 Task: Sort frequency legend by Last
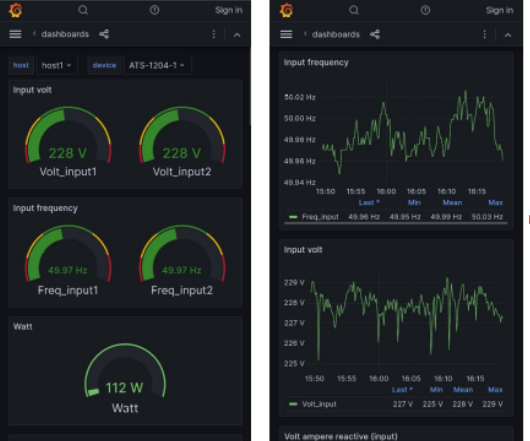click(369, 202)
